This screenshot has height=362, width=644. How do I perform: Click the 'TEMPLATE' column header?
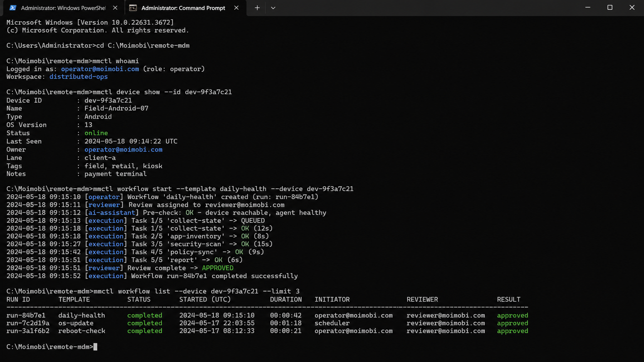[74, 300]
